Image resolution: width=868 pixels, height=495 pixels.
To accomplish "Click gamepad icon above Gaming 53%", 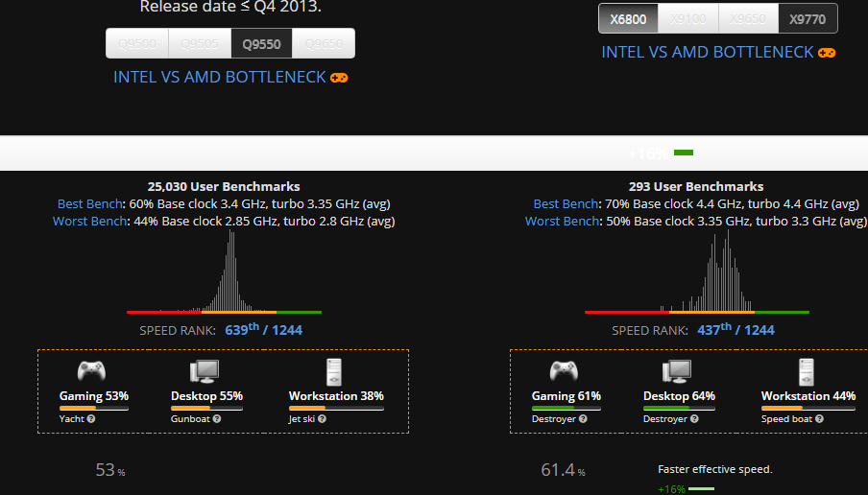I will (x=91, y=370).
